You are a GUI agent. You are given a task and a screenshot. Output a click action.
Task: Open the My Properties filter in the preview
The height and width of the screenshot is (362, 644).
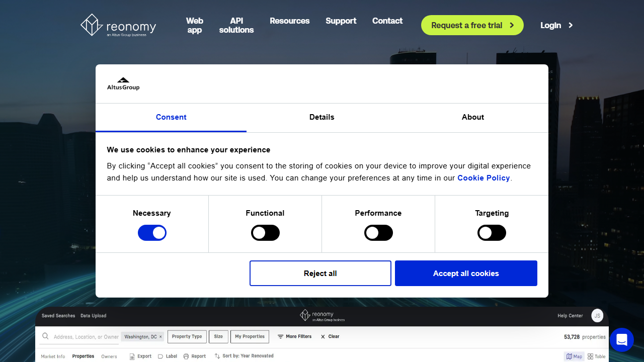(x=250, y=337)
